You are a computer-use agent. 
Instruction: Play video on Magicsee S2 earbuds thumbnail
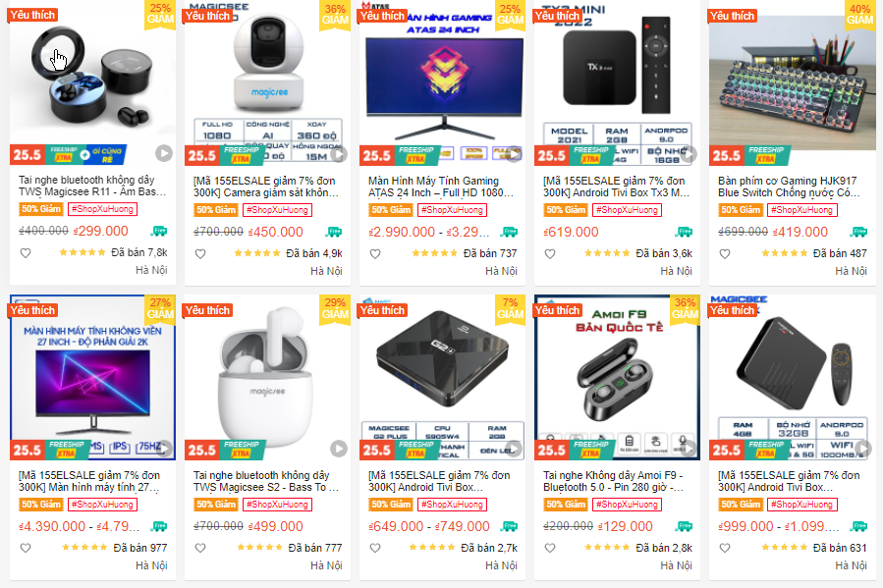[339, 448]
